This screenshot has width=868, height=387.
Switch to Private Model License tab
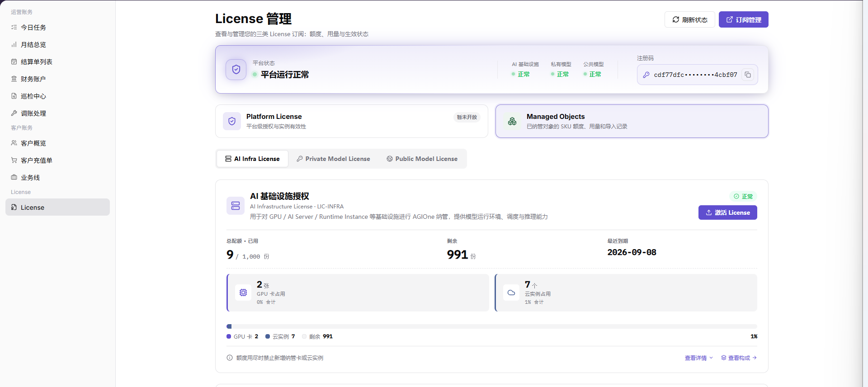333,159
